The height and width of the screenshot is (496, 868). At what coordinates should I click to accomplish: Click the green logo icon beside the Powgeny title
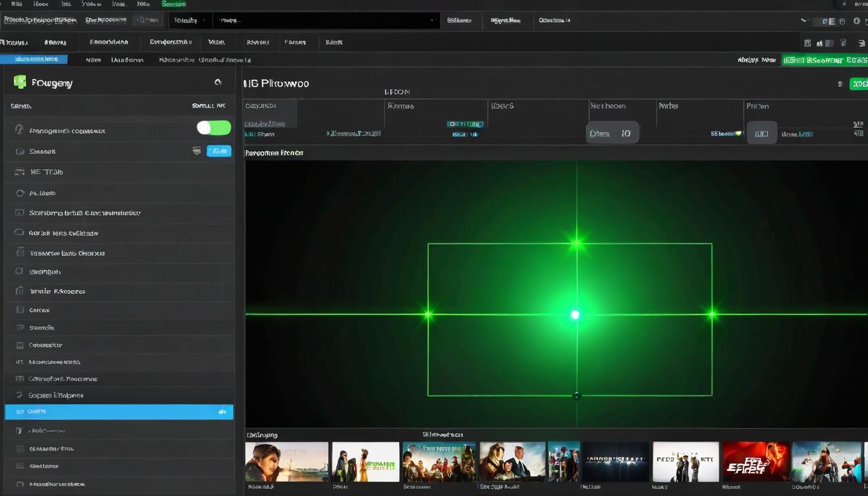20,82
